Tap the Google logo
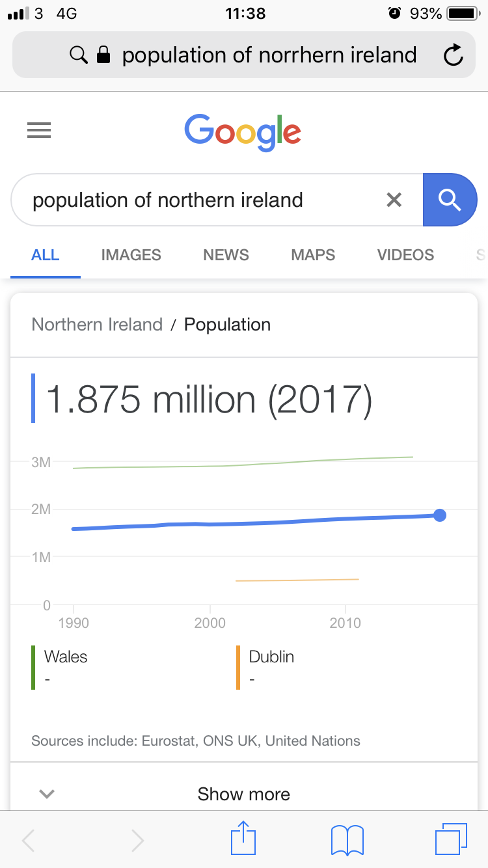Screen dimensions: 488x868 click(x=243, y=132)
